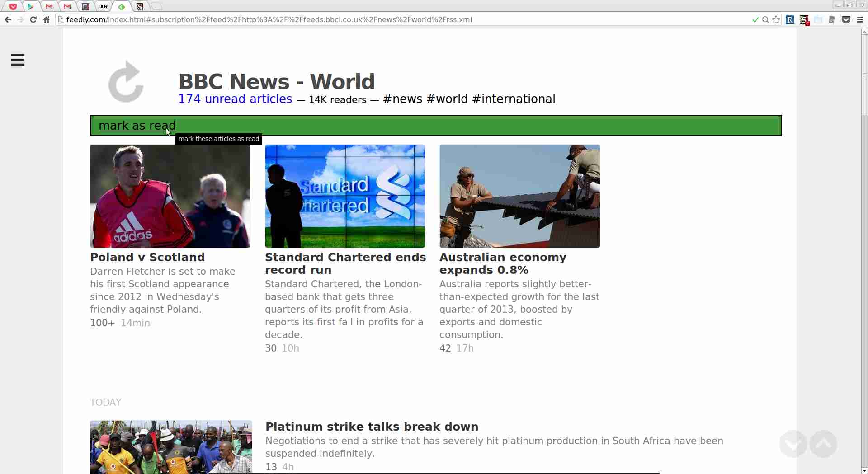The image size is (868, 474).
Task: Switch to the first Gmail browser tab
Action: click(x=49, y=6)
